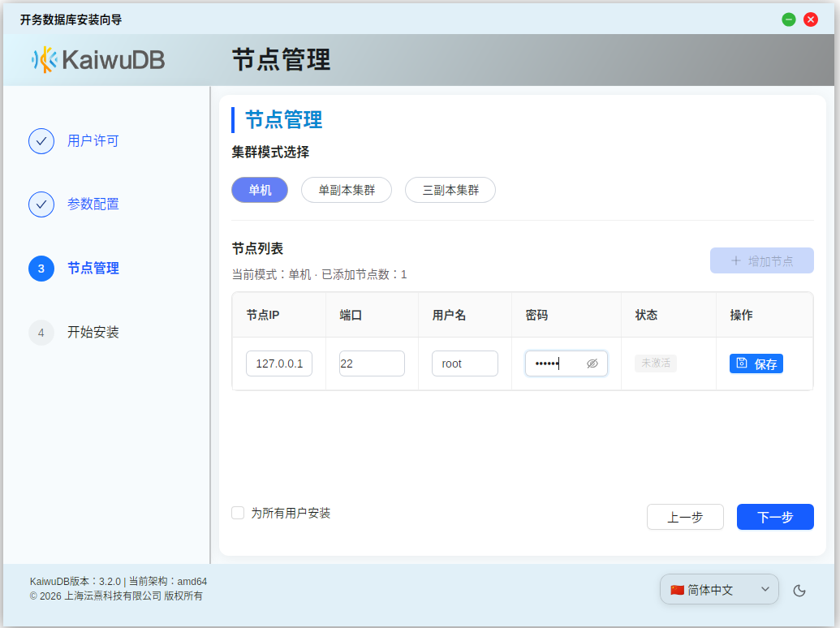Focus the 端口 field with 22
The image size is (840, 628).
pyautogui.click(x=372, y=363)
